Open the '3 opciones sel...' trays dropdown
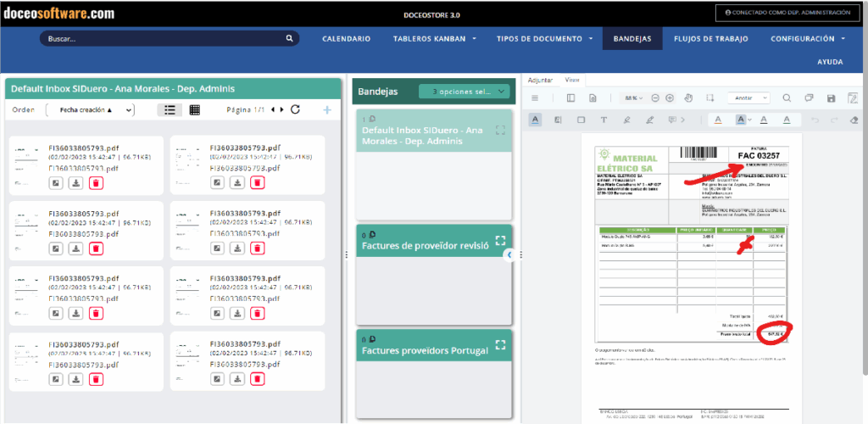The image size is (868, 424). click(x=464, y=92)
